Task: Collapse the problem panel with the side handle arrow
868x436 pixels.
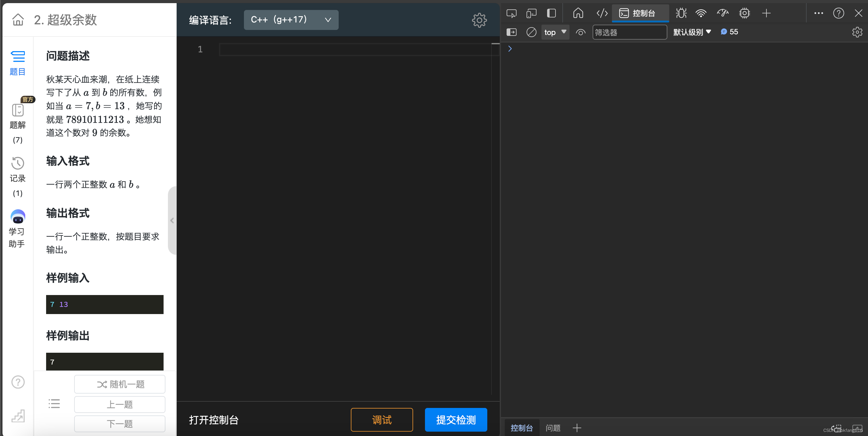Action: tap(172, 220)
